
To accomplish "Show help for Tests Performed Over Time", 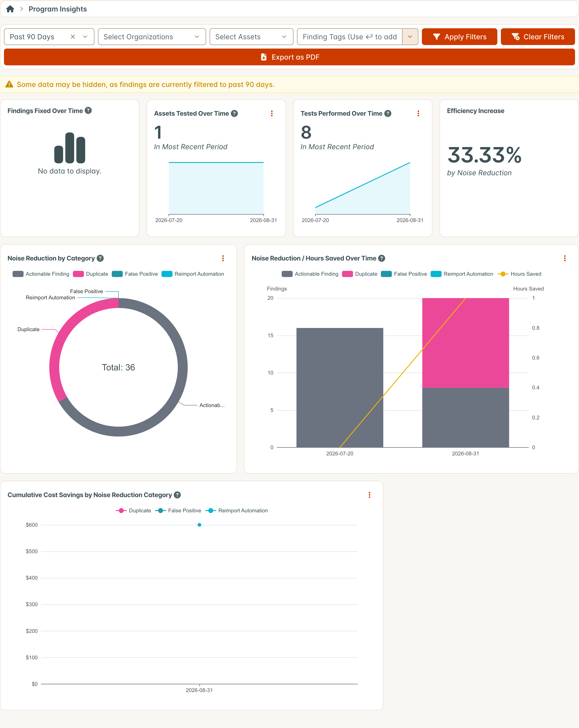I will tap(388, 113).
